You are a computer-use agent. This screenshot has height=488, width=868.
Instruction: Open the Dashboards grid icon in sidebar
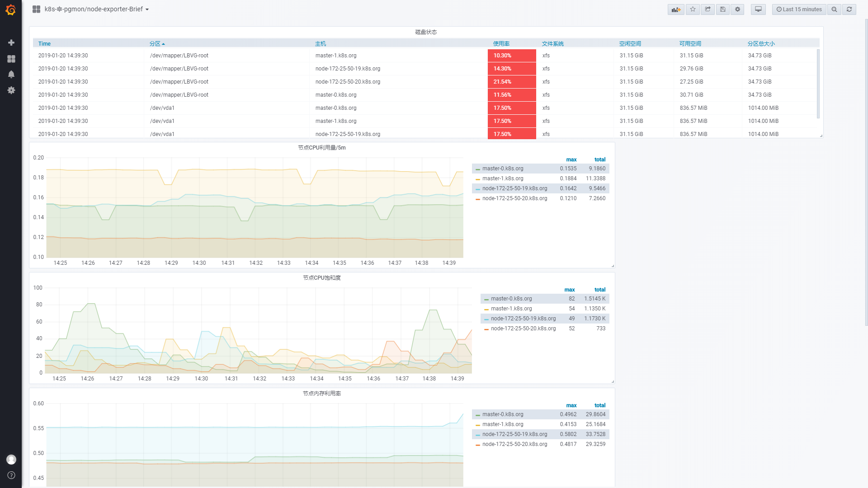(11, 59)
